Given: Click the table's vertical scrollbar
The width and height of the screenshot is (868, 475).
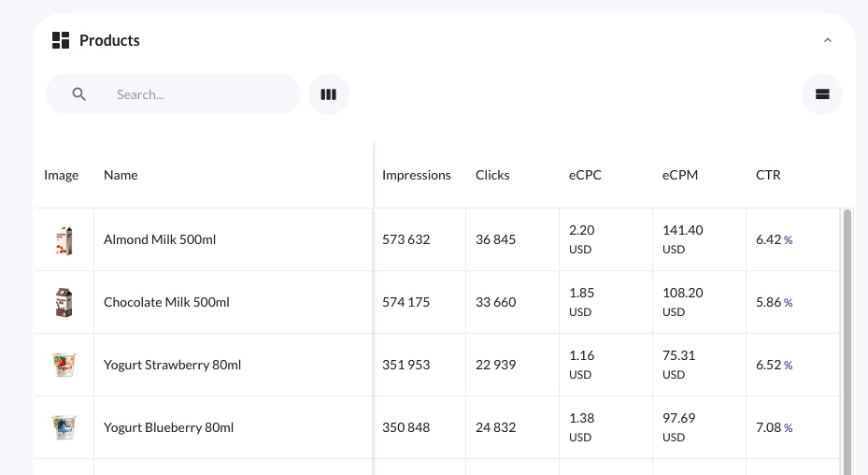Looking at the screenshot, I should pyautogui.click(x=847, y=337).
